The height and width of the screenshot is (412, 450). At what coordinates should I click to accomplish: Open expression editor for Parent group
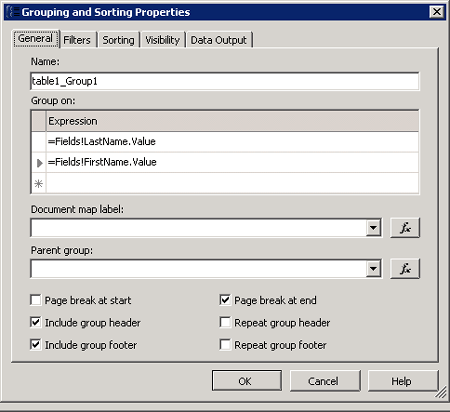pos(405,269)
